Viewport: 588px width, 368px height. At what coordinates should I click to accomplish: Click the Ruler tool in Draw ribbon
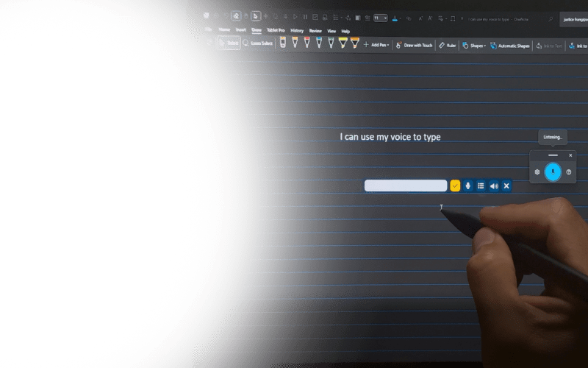pyautogui.click(x=448, y=46)
